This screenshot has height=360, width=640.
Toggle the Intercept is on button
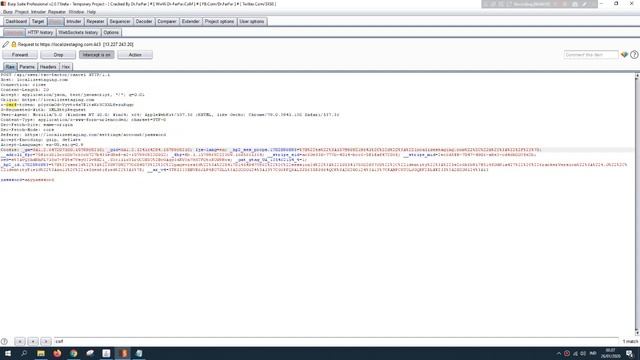pyautogui.click(x=96, y=55)
